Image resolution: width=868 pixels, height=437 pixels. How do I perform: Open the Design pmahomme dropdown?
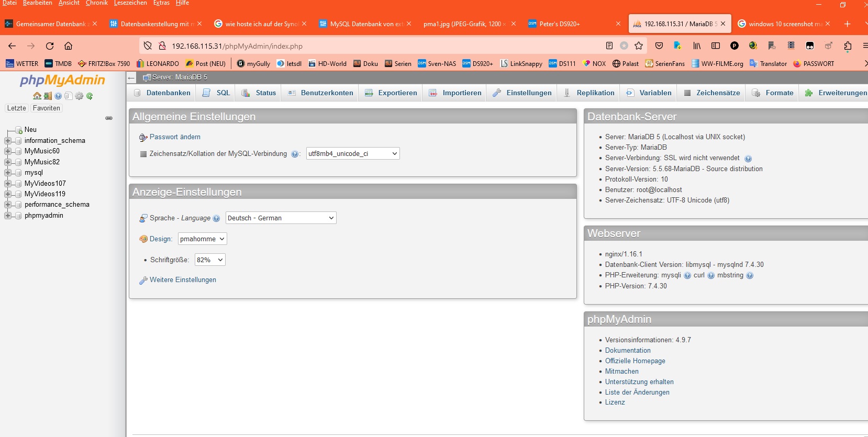point(202,239)
